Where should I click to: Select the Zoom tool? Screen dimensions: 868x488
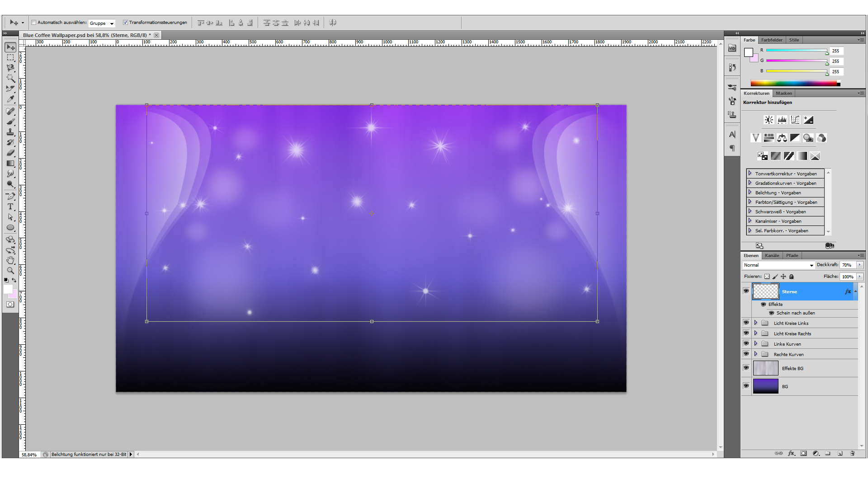point(10,271)
